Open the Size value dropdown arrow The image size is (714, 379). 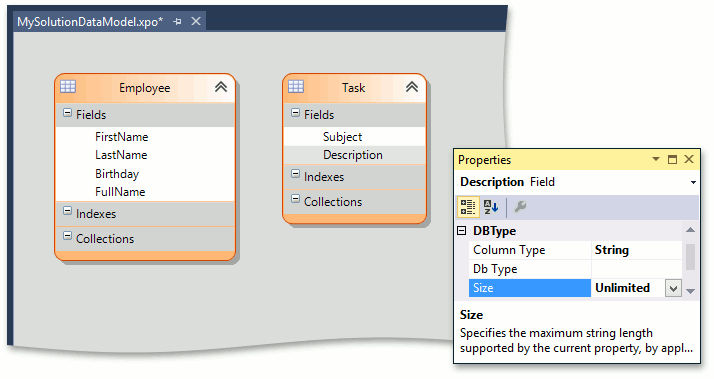tap(673, 288)
